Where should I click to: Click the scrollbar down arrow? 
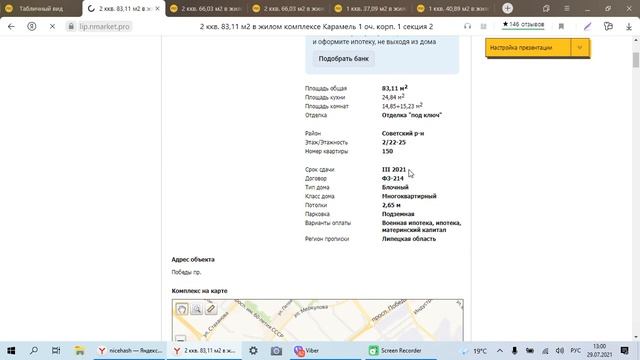click(x=636, y=337)
